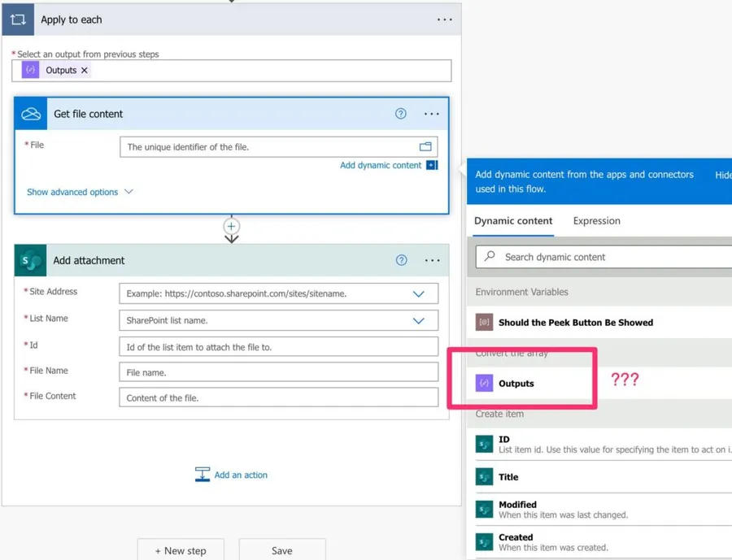Click the Add dynamic content link
732x560 pixels.
pyautogui.click(x=381, y=165)
